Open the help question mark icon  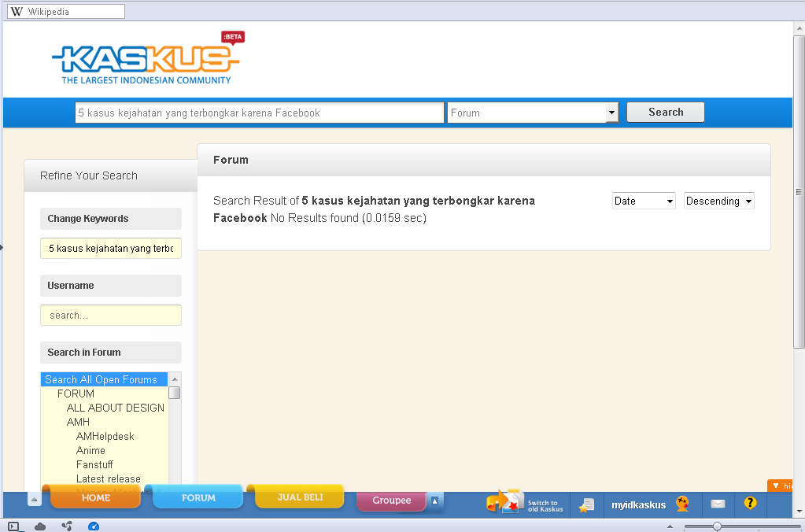coord(750,503)
